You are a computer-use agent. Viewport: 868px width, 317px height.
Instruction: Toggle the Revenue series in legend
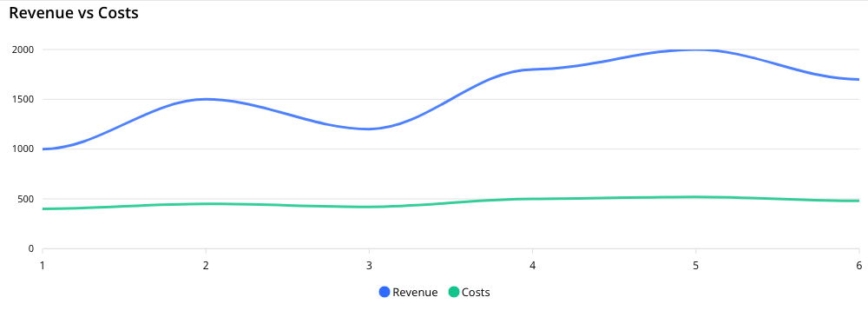tap(408, 292)
